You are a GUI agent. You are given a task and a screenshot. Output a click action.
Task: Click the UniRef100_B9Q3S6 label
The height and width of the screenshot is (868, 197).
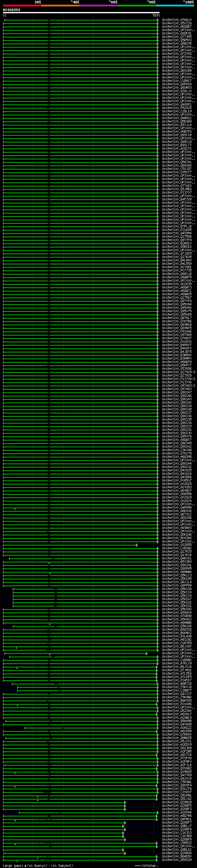pyautogui.click(x=177, y=629)
